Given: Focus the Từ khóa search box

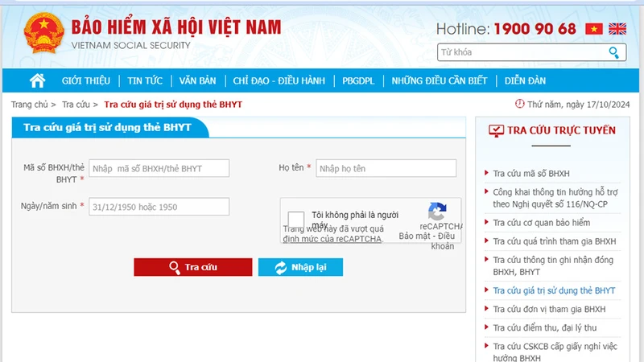Looking at the screenshot, I should coord(531,52).
